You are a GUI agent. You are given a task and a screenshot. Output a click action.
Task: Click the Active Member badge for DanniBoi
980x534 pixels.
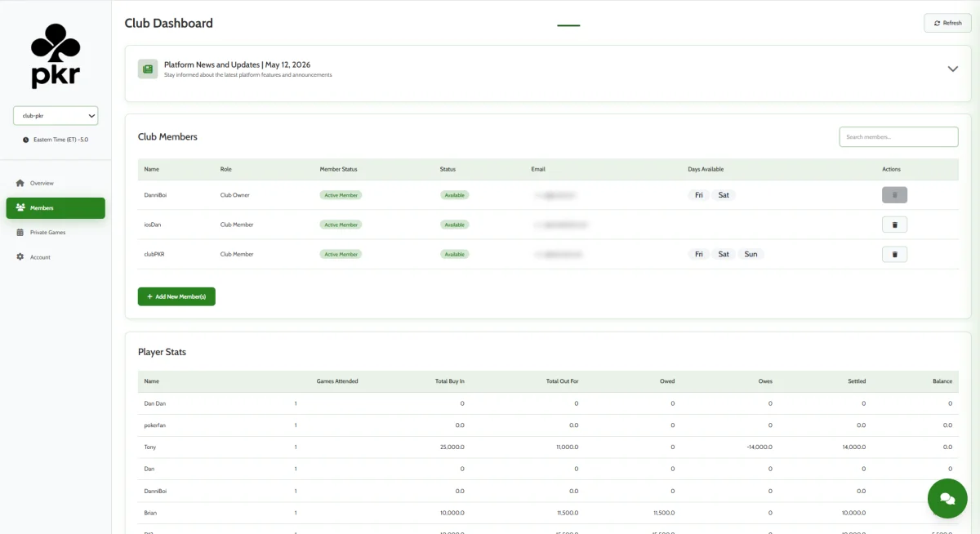point(341,195)
